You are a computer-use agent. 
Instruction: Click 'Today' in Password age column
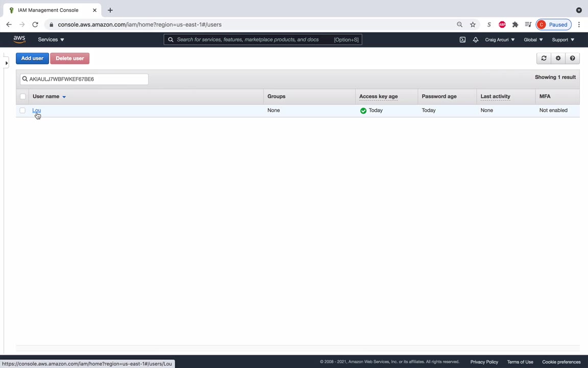coord(429,110)
